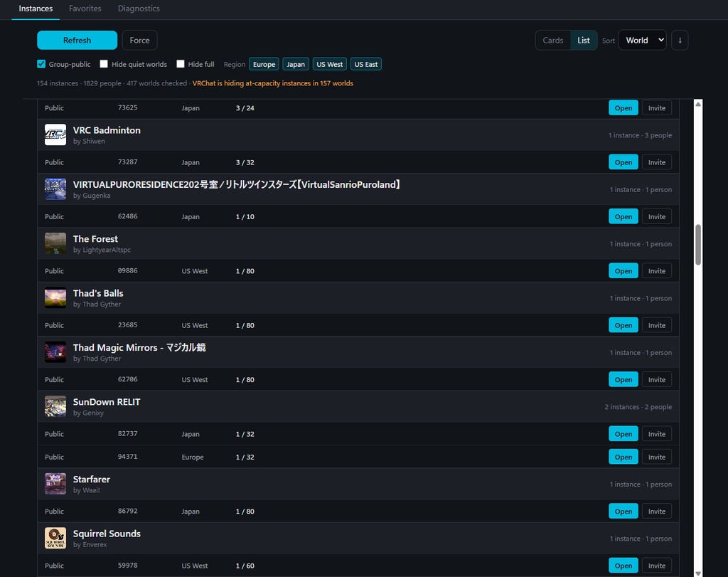Go to the Diagnostics tab
Viewport: 728px width, 577px height.
(x=139, y=9)
